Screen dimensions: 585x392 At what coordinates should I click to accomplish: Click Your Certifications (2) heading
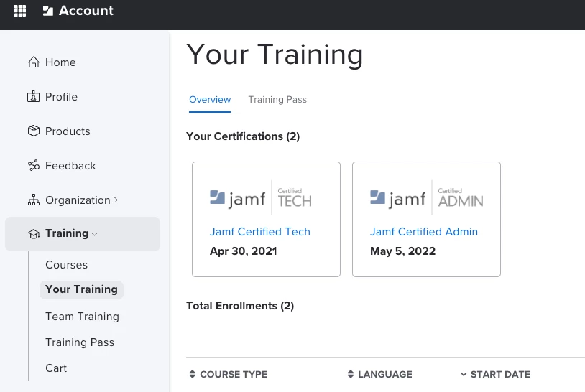[243, 136]
